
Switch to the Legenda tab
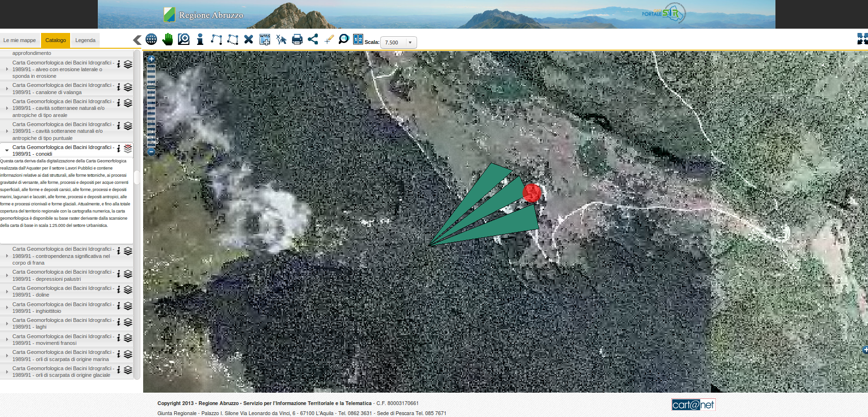[85, 41]
